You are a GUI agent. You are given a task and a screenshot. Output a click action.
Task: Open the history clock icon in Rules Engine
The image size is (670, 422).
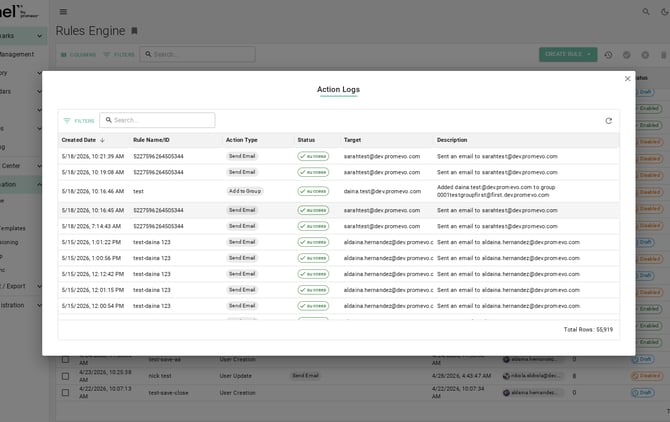[608, 55]
